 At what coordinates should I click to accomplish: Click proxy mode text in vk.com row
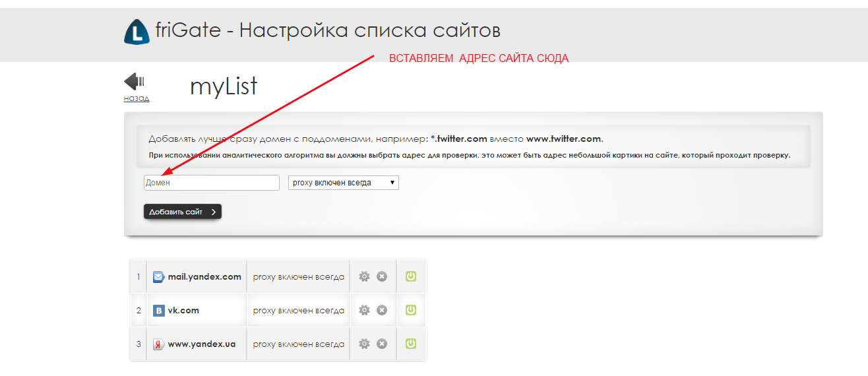299,311
